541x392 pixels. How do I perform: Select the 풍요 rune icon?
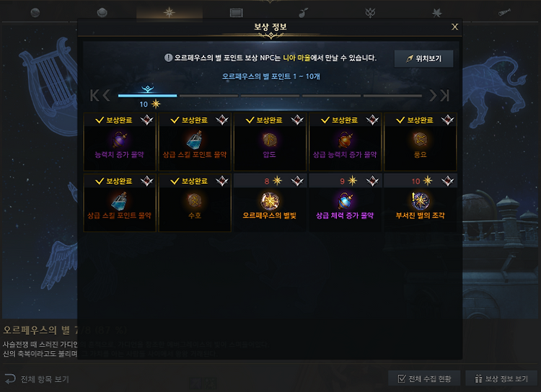pos(420,140)
